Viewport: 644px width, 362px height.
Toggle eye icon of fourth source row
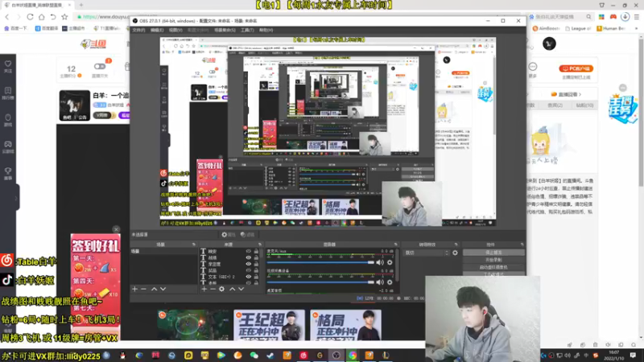click(248, 270)
